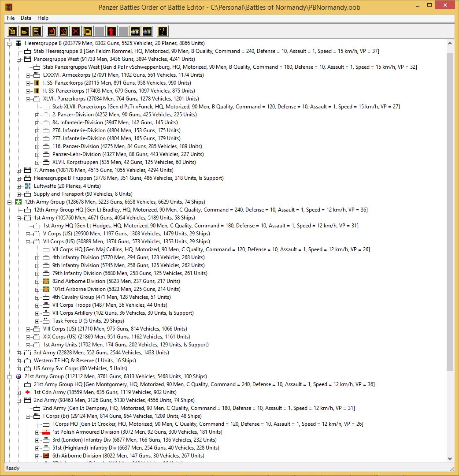This screenshot has height=476, width=459.
Task: Select the 51st (Highland) Infantry Div row
Action: [x=136, y=448]
